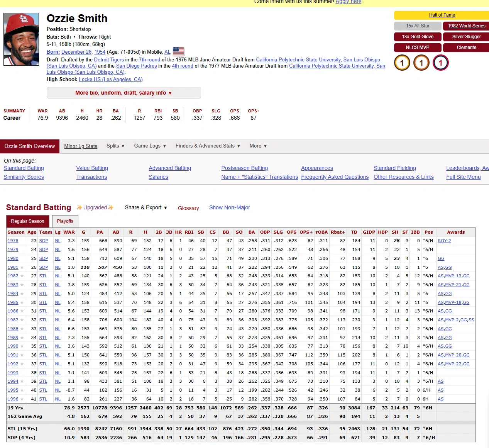The image size is (489, 448).
Task: Open Frequently Asked Questions link
Action: [x=335, y=177]
